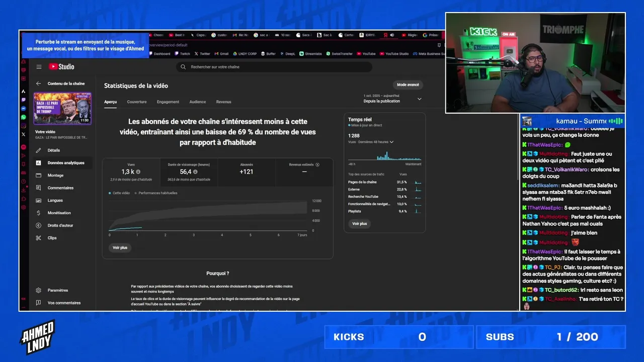Open the SwissTransfer bookmark

pos(340,54)
